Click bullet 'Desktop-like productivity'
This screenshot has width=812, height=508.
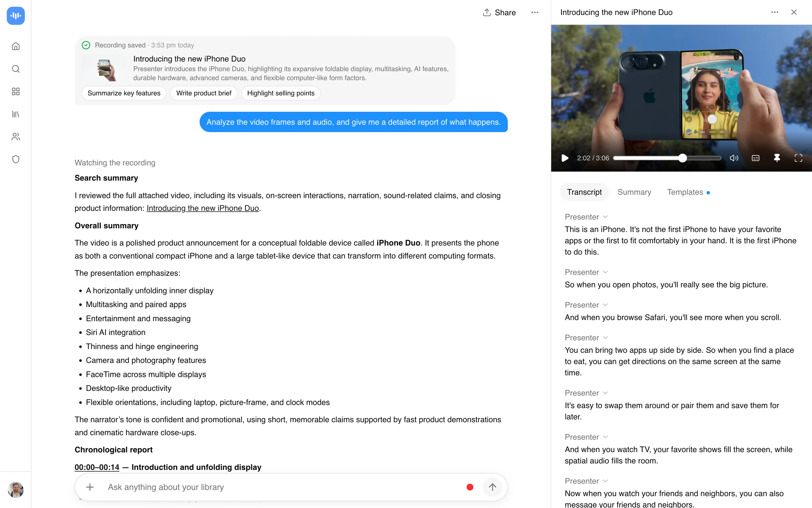129,388
